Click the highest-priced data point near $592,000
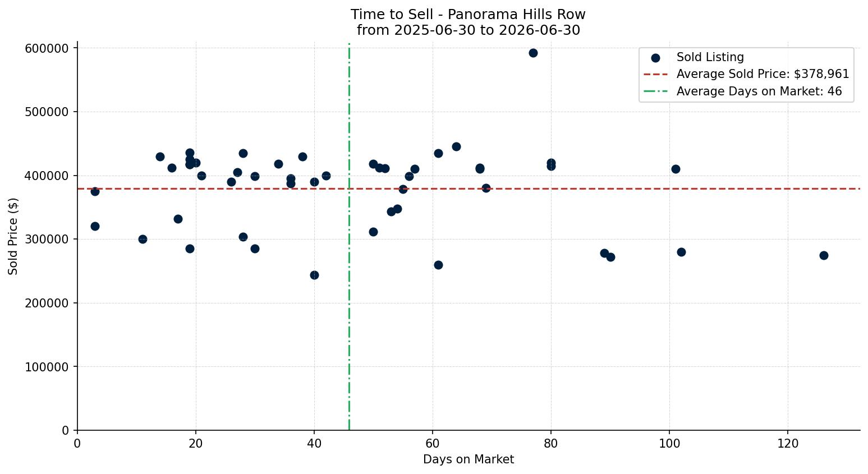Screen dimensions: 868x474 [533, 53]
